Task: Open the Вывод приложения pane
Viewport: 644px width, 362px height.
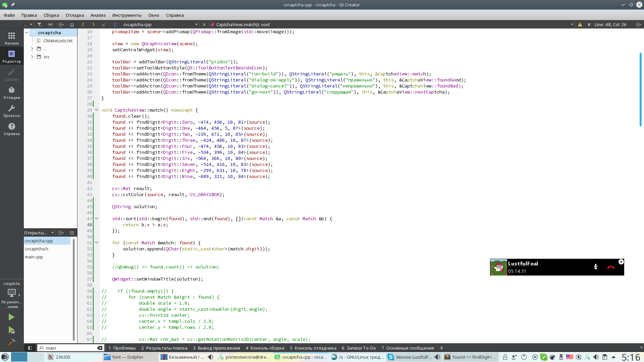Action: click(x=217, y=348)
